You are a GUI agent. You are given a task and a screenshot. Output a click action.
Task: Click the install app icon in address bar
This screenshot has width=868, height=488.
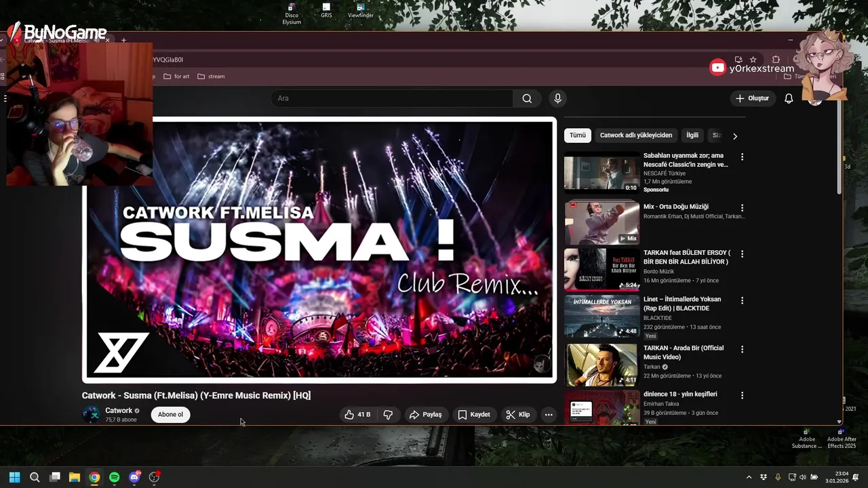(738, 60)
